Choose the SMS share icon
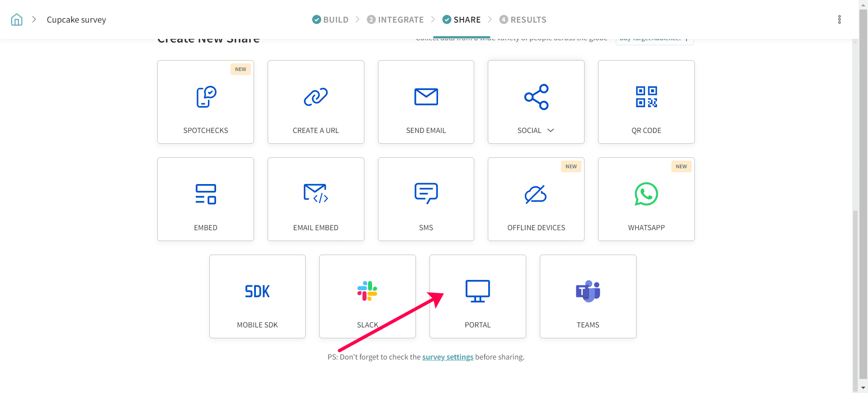Viewport: 868px width, 393px height. click(426, 194)
